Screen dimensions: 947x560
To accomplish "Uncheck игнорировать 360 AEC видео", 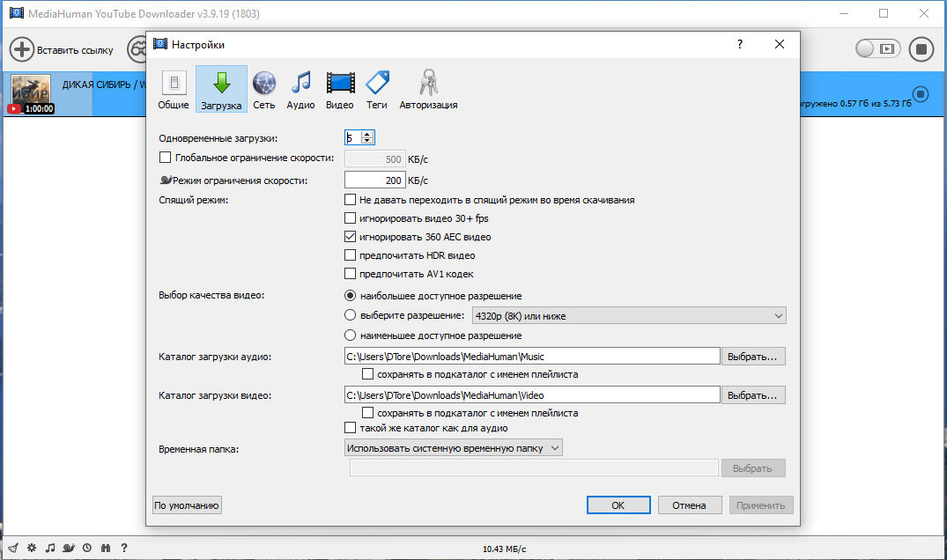I will click(x=351, y=237).
